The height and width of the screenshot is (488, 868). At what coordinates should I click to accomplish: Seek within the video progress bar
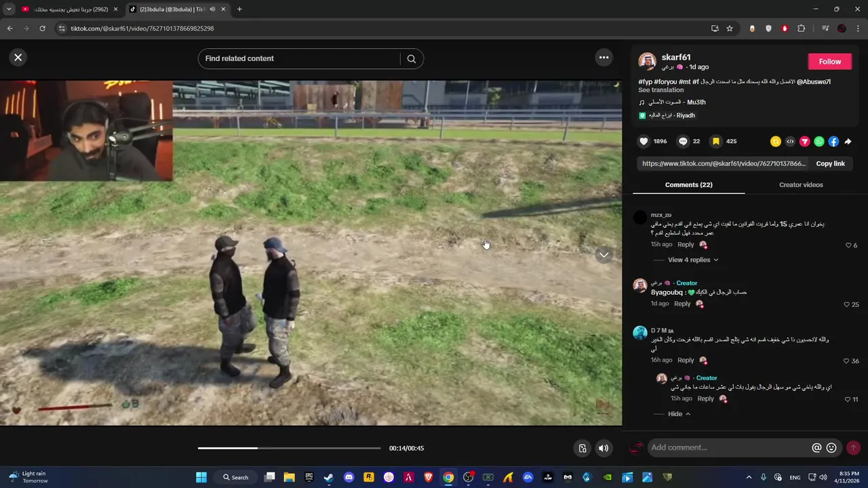pos(289,448)
